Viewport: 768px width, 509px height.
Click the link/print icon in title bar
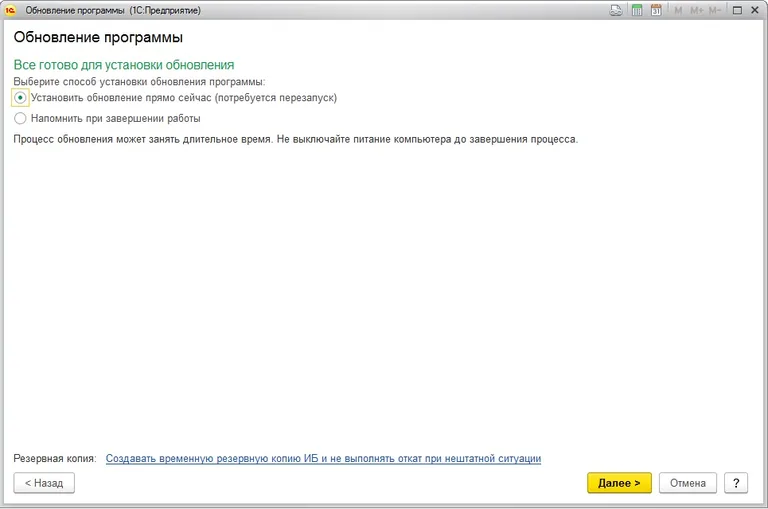click(x=616, y=10)
